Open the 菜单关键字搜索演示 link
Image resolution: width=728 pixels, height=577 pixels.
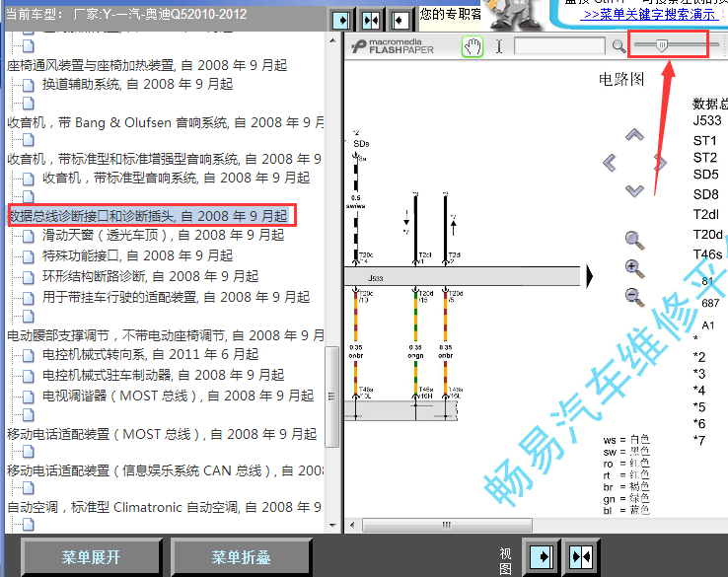click(649, 15)
